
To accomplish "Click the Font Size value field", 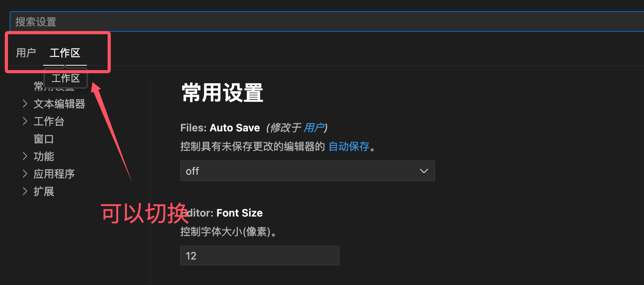I will (259, 256).
